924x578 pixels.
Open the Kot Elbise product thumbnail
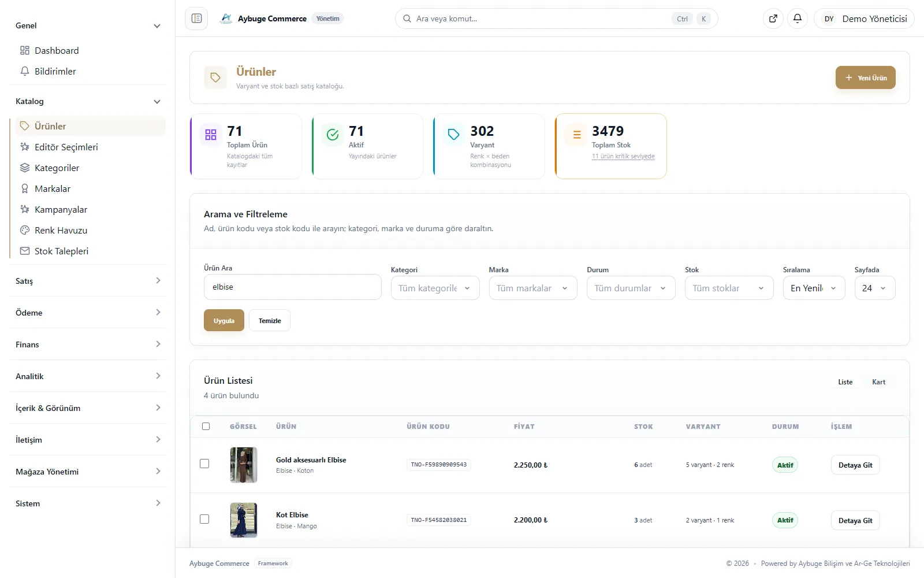(x=244, y=520)
